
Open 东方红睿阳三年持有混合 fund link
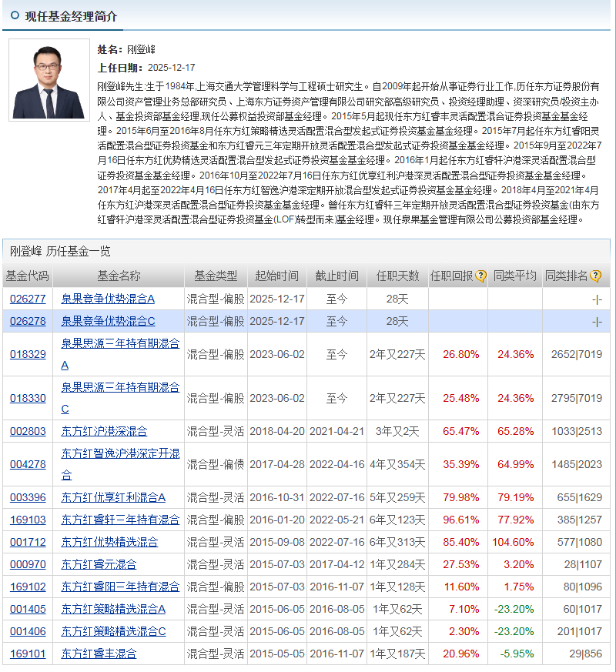click(x=120, y=587)
